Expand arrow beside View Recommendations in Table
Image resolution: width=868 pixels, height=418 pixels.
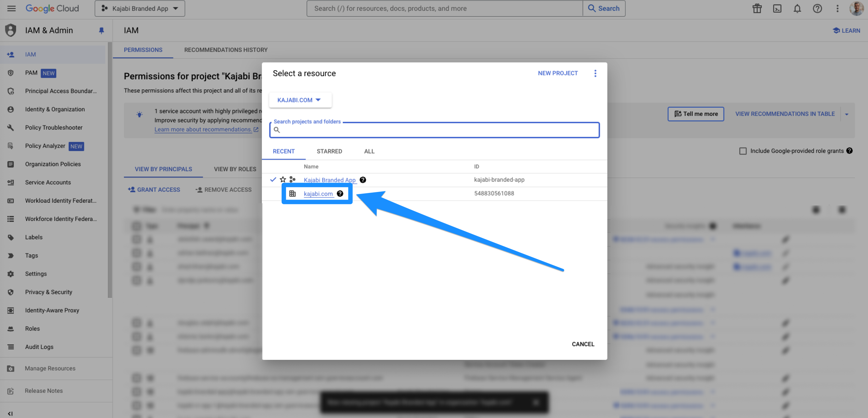pos(846,114)
